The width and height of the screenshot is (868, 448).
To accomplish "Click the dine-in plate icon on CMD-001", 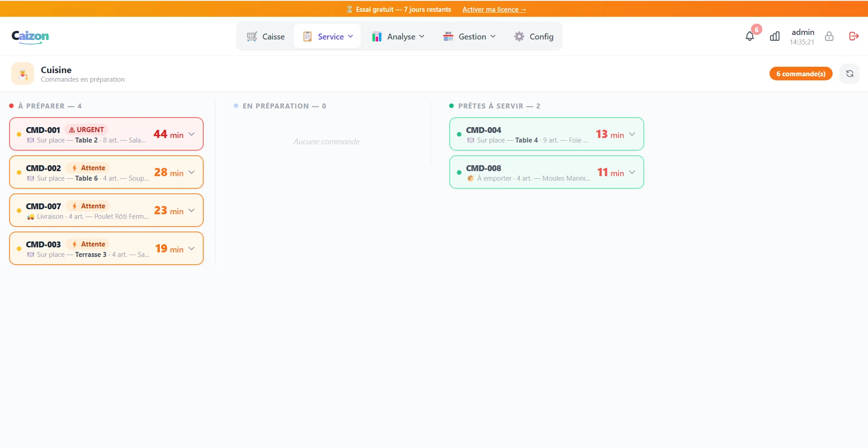I will click(30, 140).
